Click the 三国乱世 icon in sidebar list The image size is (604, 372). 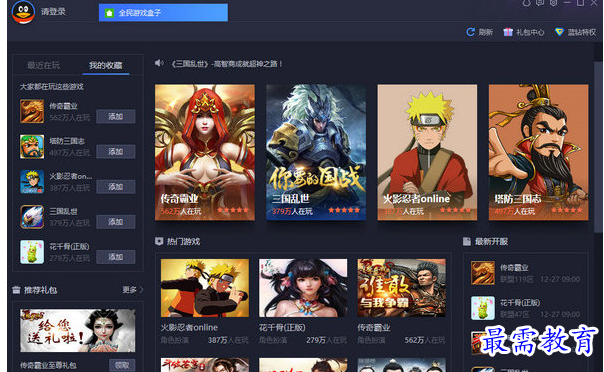point(32,217)
